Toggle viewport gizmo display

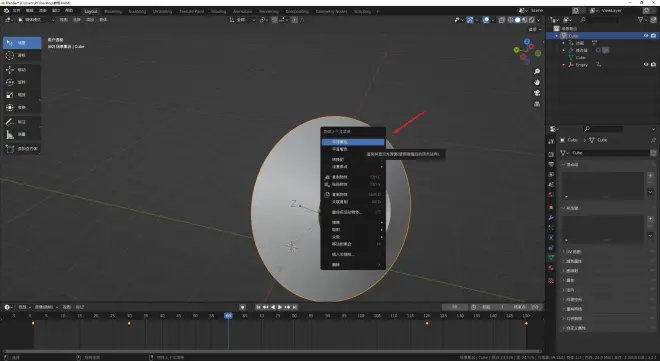[470, 20]
